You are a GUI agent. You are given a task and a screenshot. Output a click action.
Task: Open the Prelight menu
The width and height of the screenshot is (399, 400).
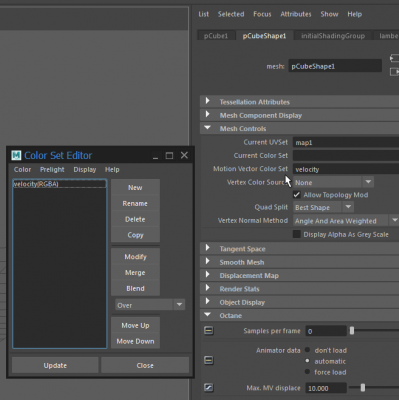pyautogui.click(x=52, y=169)
